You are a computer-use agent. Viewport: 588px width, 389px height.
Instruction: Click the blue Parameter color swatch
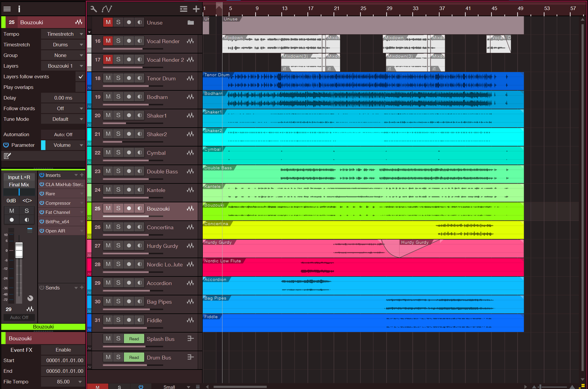[x=43, y=145]
